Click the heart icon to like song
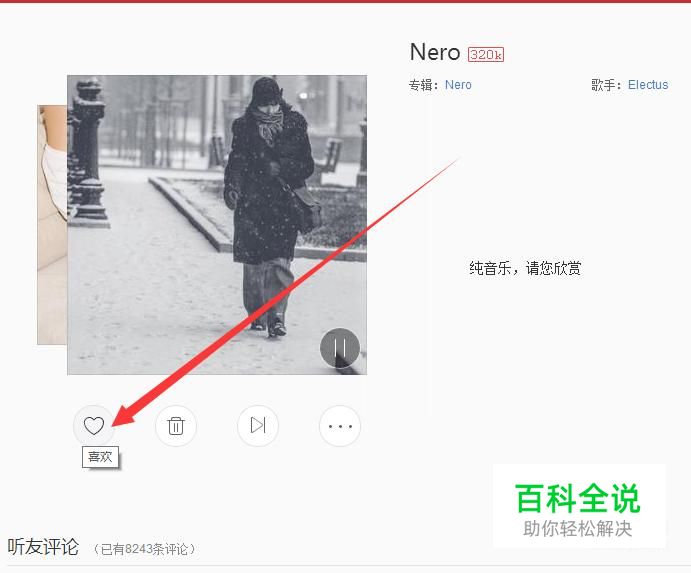The height and width of the screenshot is (573, 691). pyautogui.click(x=94, y=426)
